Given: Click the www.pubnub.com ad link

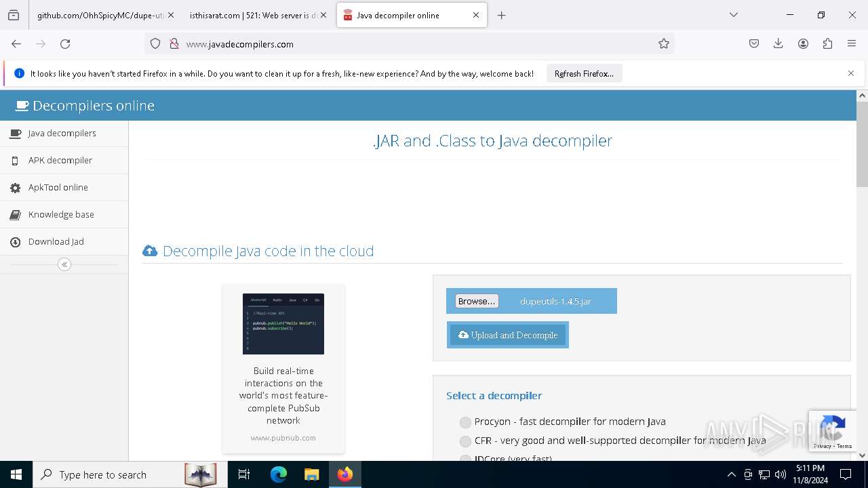Looking at the screenshot, I should (x=283, y=438).
